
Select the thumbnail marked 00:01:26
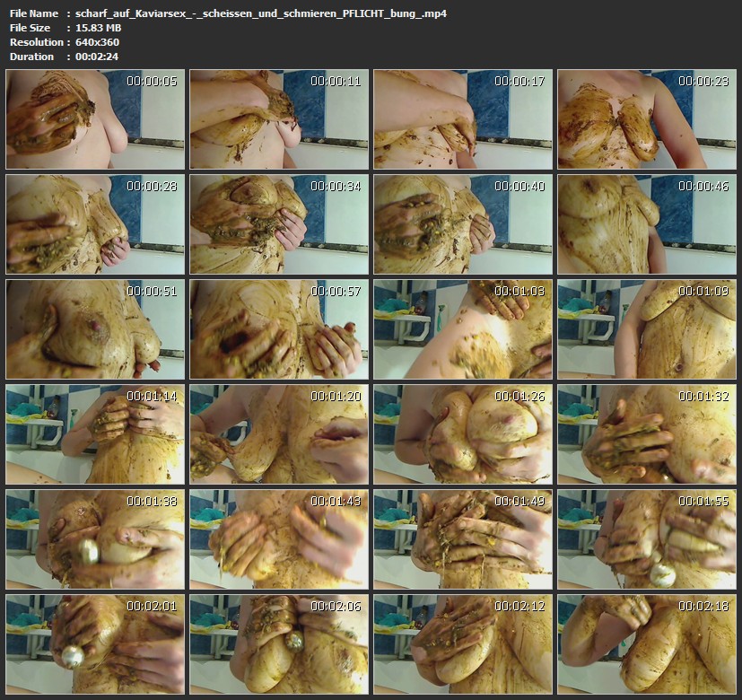[x=462, y=434]
